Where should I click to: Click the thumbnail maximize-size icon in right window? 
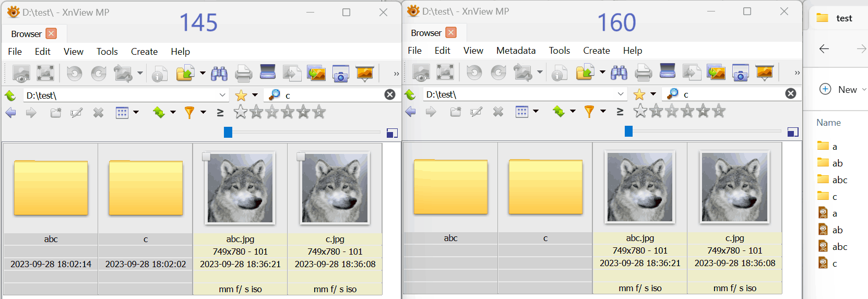pyautogui.click(x=793, y=132)
